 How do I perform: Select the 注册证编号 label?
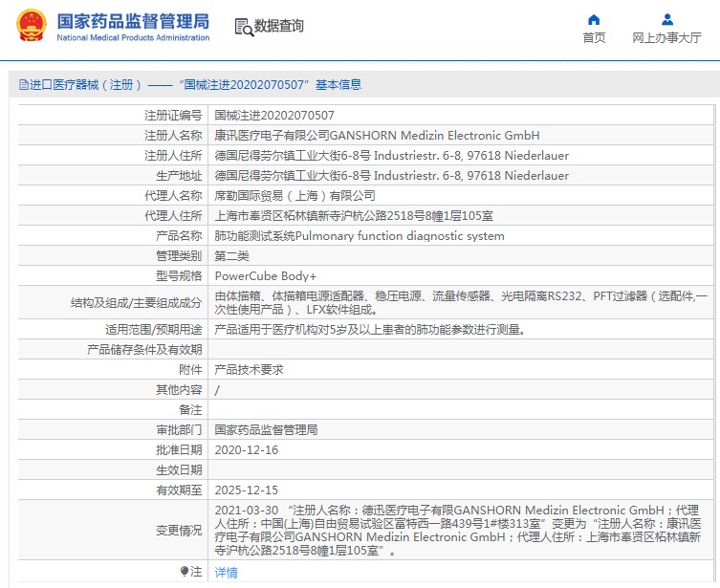tap(173, 116)
